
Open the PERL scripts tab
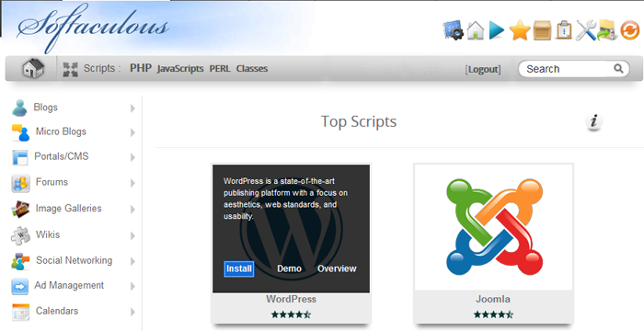click(220, 69)
